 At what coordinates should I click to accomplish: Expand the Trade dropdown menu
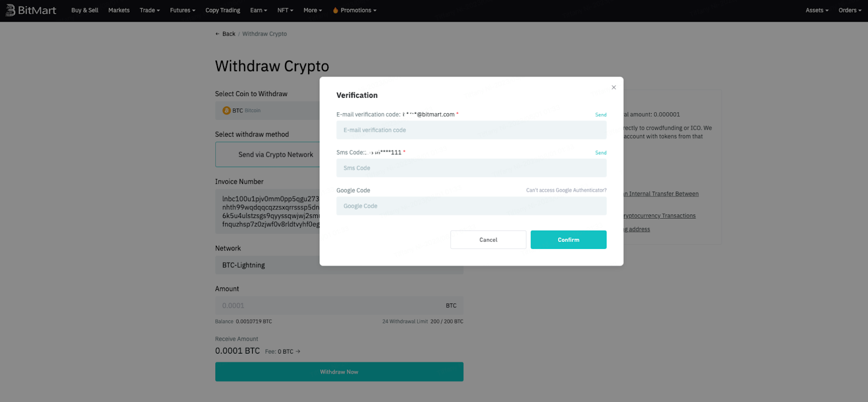point(150,10)
